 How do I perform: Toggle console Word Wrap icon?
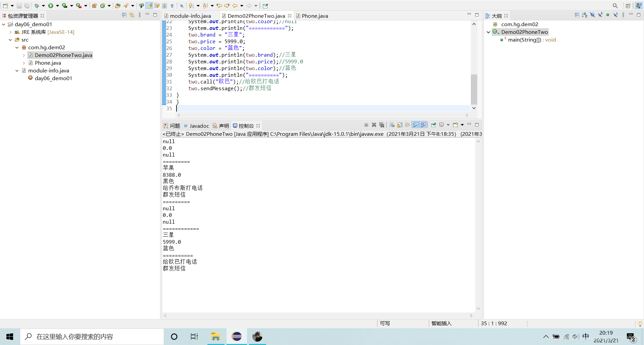tap(407, 125)
